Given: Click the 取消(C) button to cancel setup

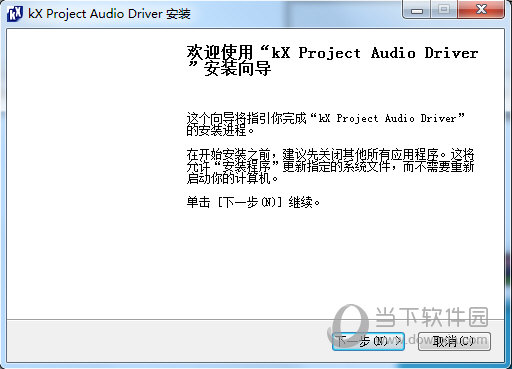Looking at the screenshot, I should [454, 341].
